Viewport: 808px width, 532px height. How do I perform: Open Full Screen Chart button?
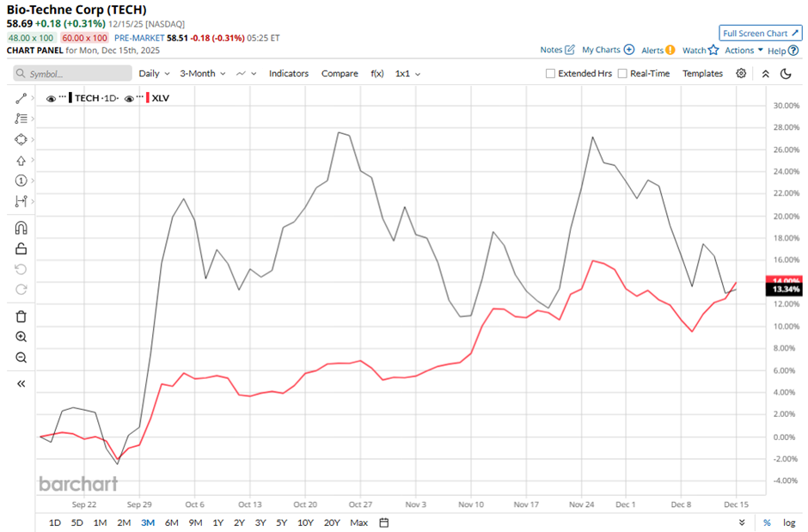click(761, 33)
